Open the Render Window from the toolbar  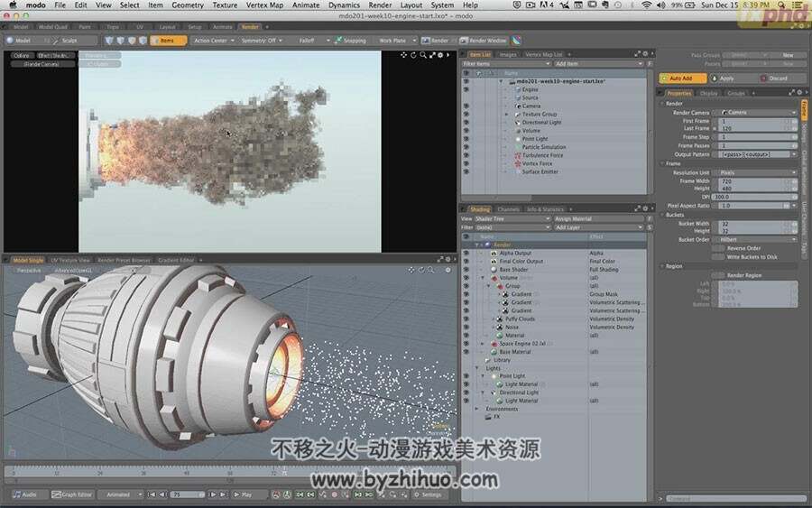[484, 41]
